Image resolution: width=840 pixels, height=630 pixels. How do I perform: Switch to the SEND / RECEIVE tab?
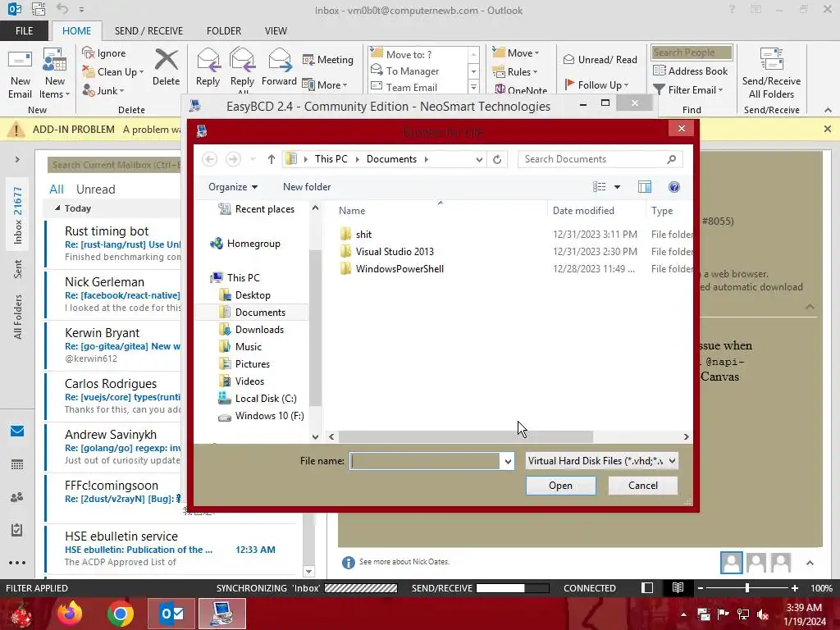pos(148,31)
